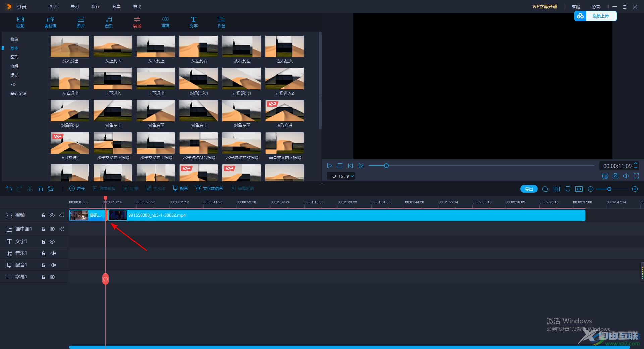This screenshot has width=644, height=349.
Task: Stop the preview playback
Action: (340, 166)
